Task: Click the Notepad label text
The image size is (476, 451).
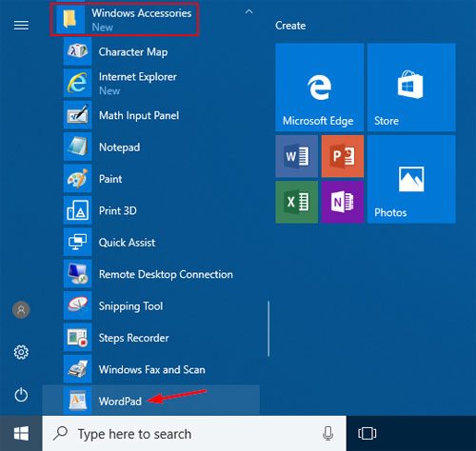Action: click(x=119, y=147)
